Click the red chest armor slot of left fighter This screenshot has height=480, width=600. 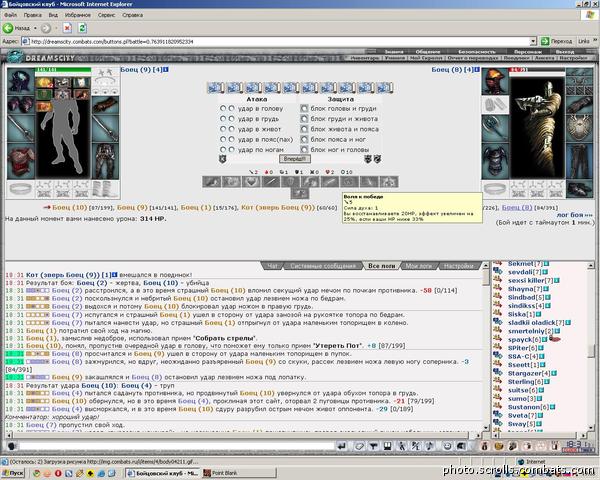point(21,160)
